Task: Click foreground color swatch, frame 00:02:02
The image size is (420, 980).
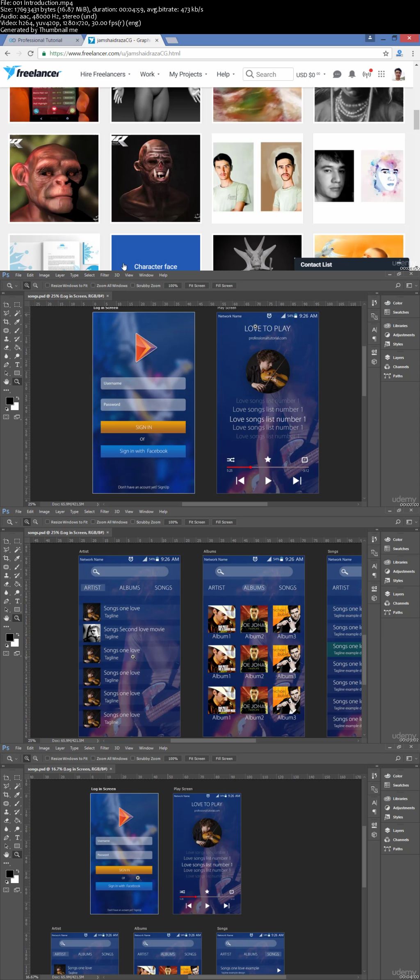Action: tap(9, 401)
